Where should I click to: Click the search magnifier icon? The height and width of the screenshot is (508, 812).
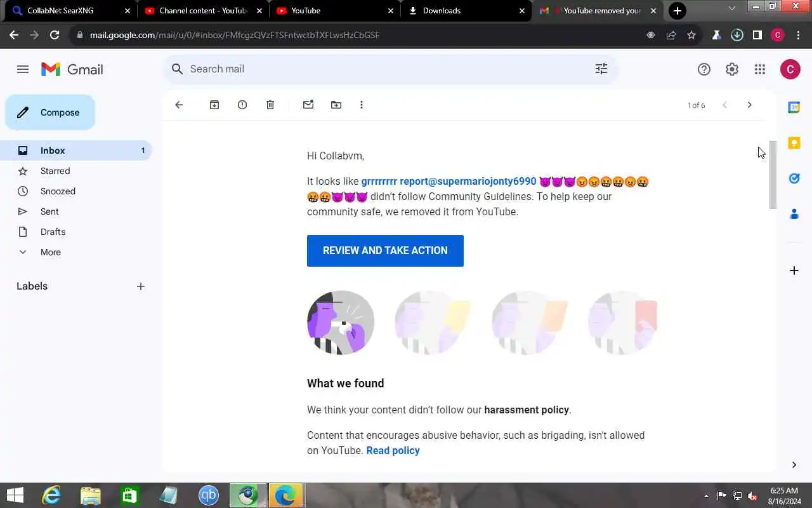pyautogui.click(x=178, y=69)
